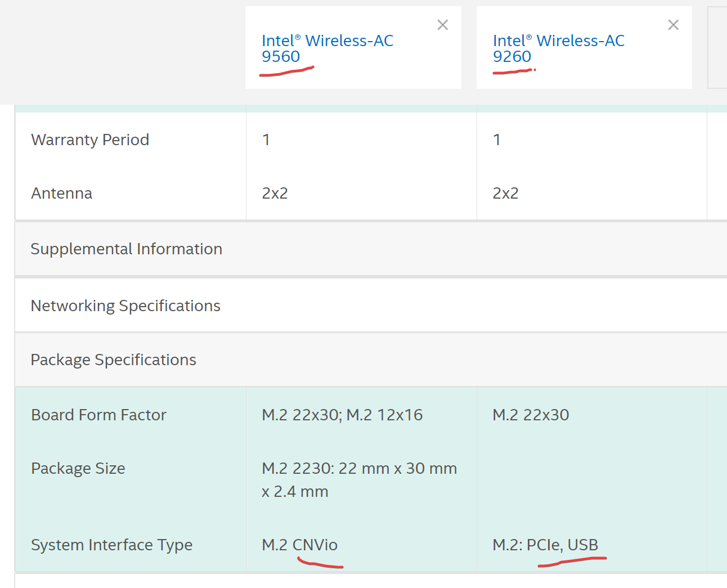Select the System Interface Type row label

112,545
